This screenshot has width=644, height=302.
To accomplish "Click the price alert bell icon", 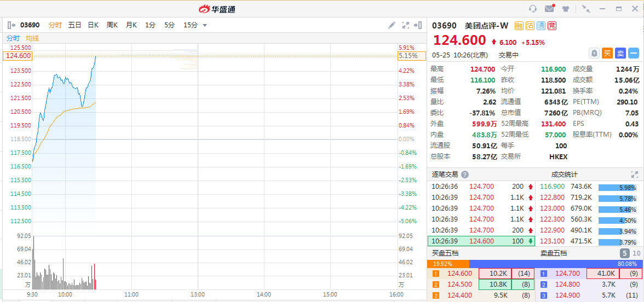I will coord(594,53).
